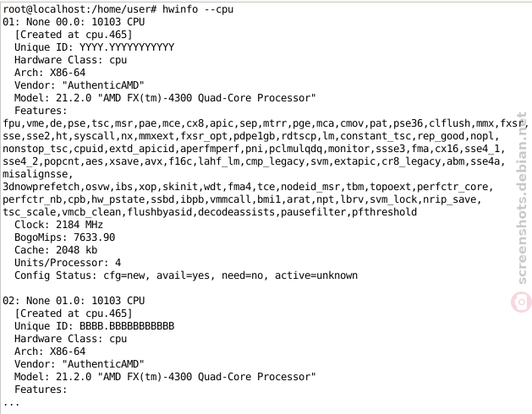Click the misalignsse feature text
The height and width of the screenshot is (414, 532).
tap(38, 174)
